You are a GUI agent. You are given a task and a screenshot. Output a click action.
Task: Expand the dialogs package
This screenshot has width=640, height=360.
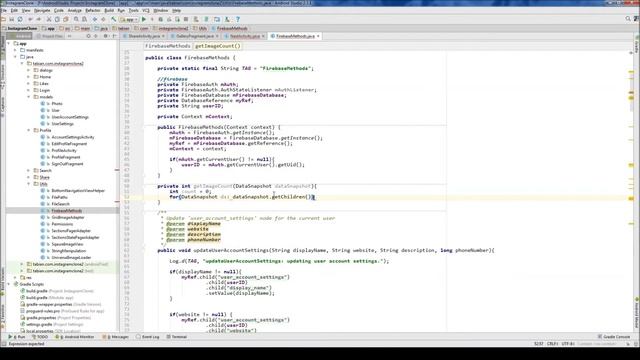coord(29,70)
